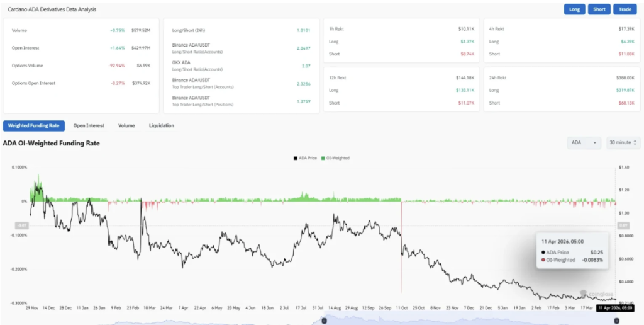Open the ADA symbol dropdown
Screen dimensions: 644x325
click(x=584, y=143)
